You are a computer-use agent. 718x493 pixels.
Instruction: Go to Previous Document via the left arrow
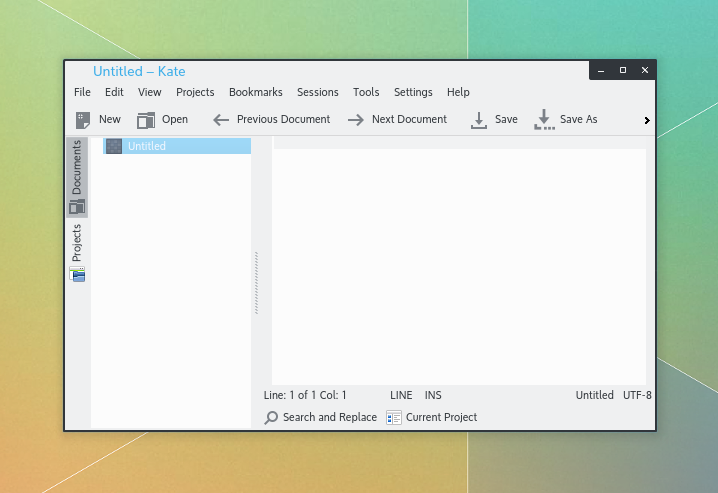point(221,120)
